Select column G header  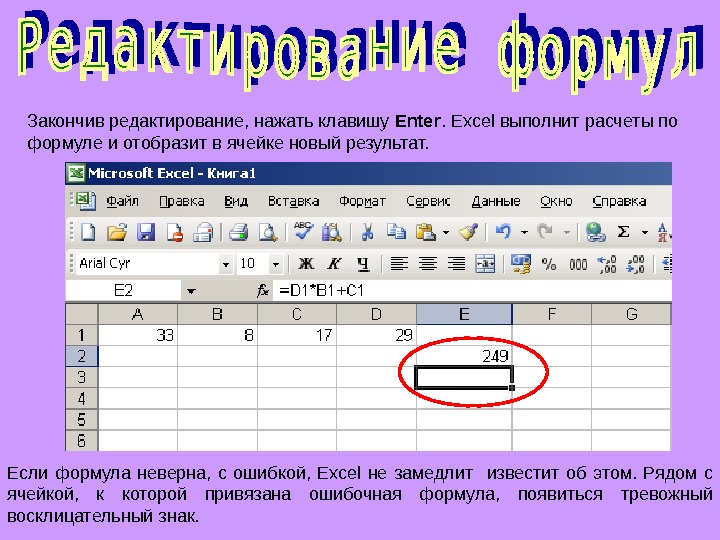(x=631, y=314)
